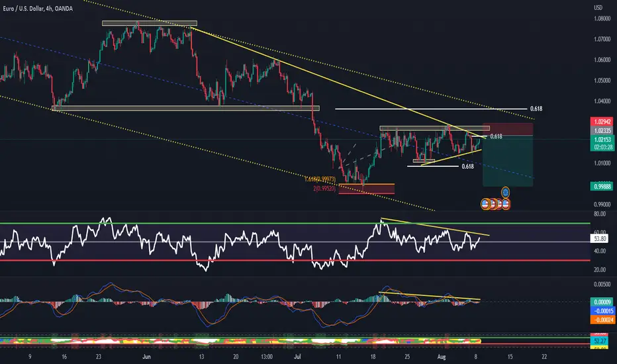The height and width of the screenshot is (364, 617).
Task: Click the cyan indicator value 52.27
Action: click(x=600, y=341)
